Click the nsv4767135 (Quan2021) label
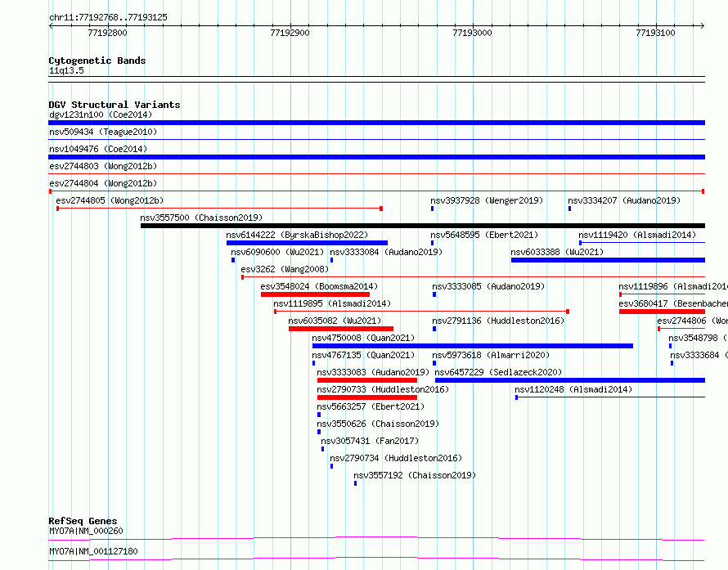 pyautogui.click(x=363, y=355)
